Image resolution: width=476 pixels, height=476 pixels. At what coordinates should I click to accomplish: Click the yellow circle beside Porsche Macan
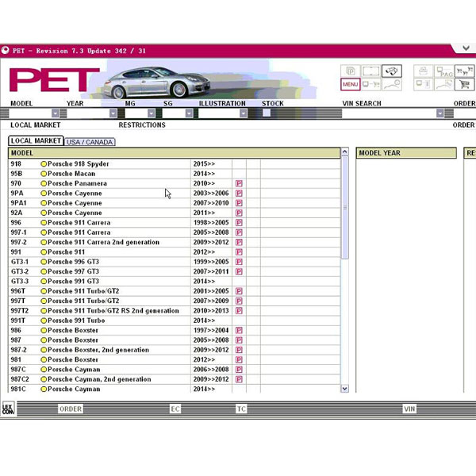pyautogui.click(x=44, y=174)
